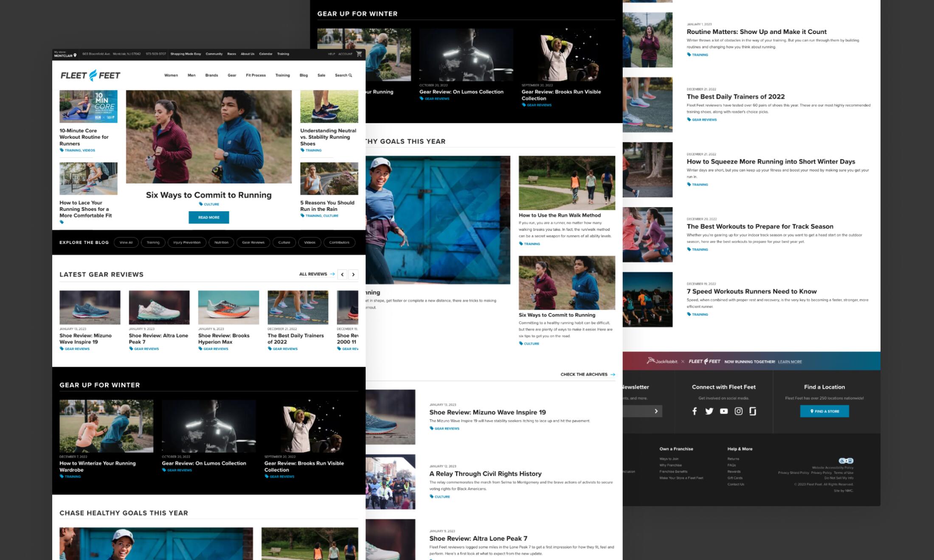This screenshot has width=934, height=560.
Task: Click the arrow beside Check the Archives
Action: click(613, 375)
